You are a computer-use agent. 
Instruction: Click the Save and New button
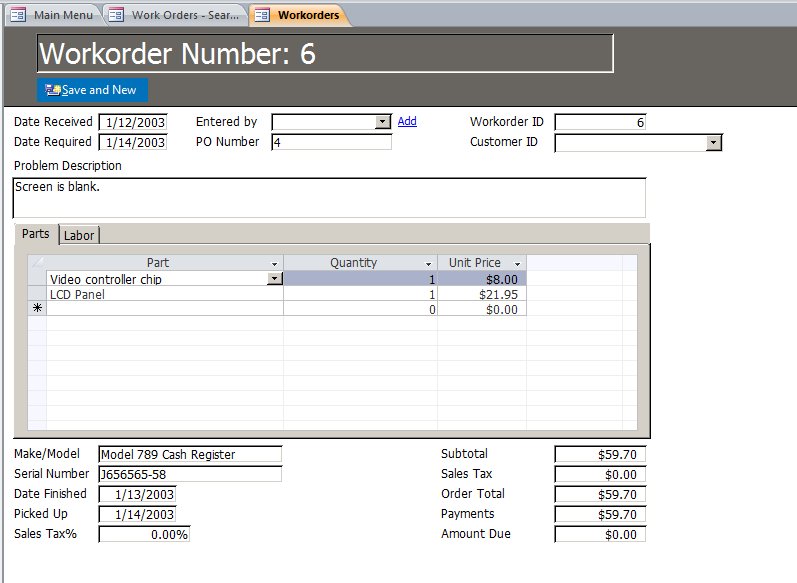(92, 90)
